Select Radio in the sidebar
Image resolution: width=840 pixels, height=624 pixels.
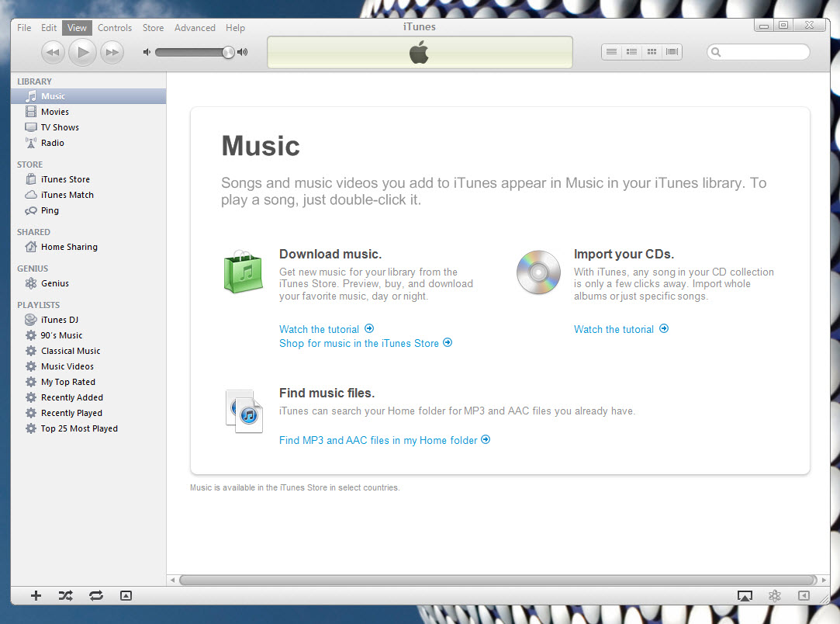coord(88,143)
